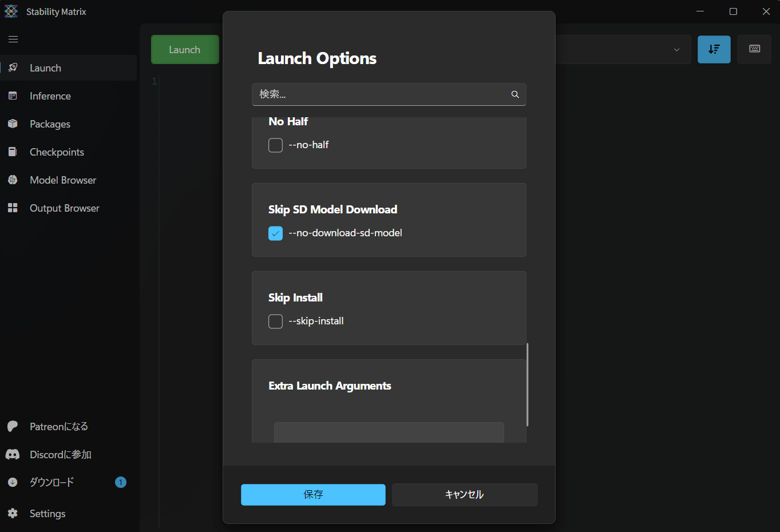Image resolution: width=780 pixels, height=532 pixels.
Task: Toggle the auto-scroll console button
Action: pos(714,49)
